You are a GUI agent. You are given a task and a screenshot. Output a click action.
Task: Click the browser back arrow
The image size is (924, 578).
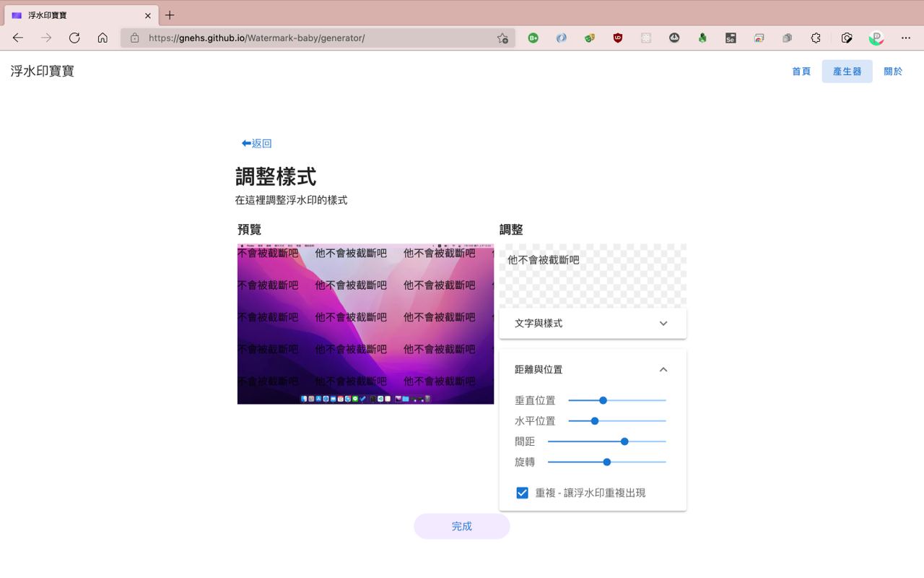pos(18,38)
